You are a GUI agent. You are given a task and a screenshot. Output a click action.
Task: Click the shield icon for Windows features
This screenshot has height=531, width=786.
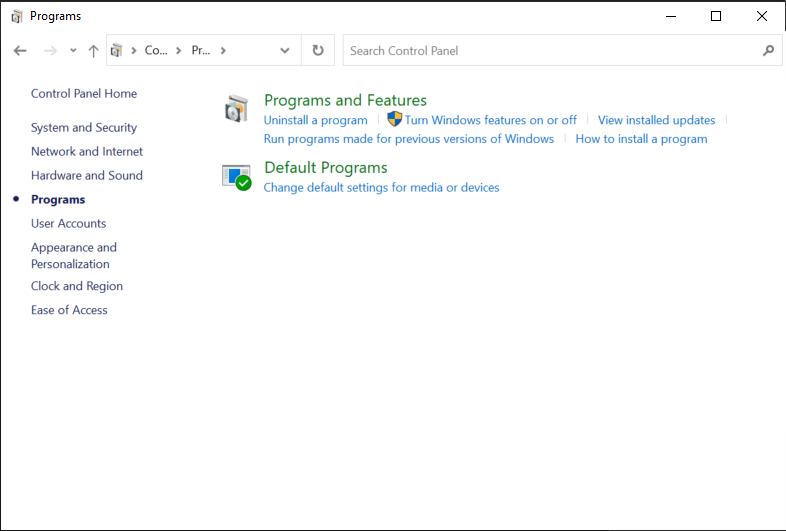coord(394,120)
